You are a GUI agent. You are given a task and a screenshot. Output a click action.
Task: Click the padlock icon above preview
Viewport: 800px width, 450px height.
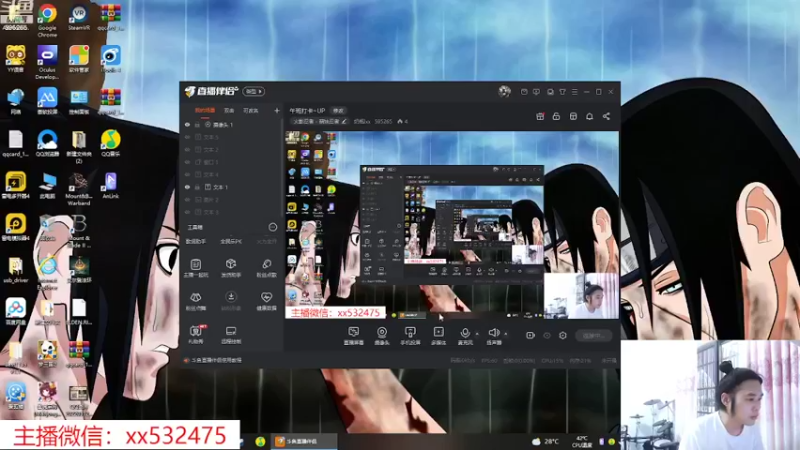(x=556, y=116)
